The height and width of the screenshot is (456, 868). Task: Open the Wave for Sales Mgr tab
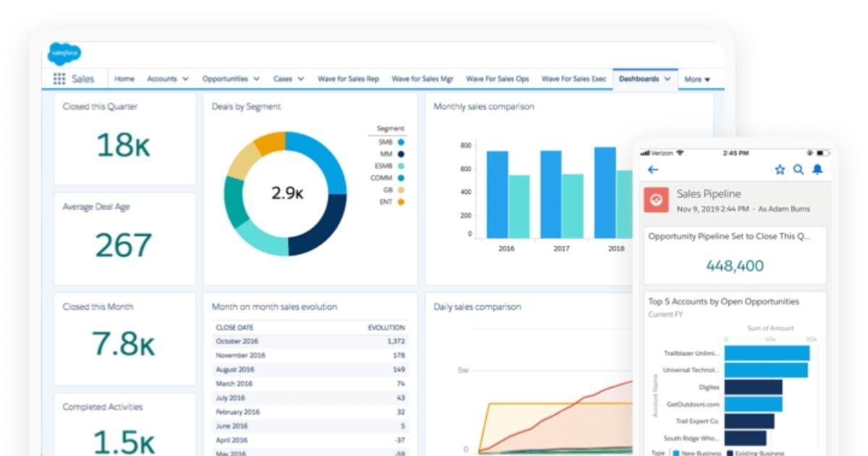point(422,79)
